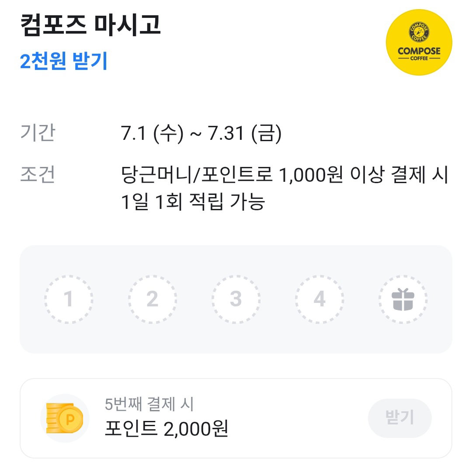
Task: Tap the 기간 label
Action: [x=38, y=133]
